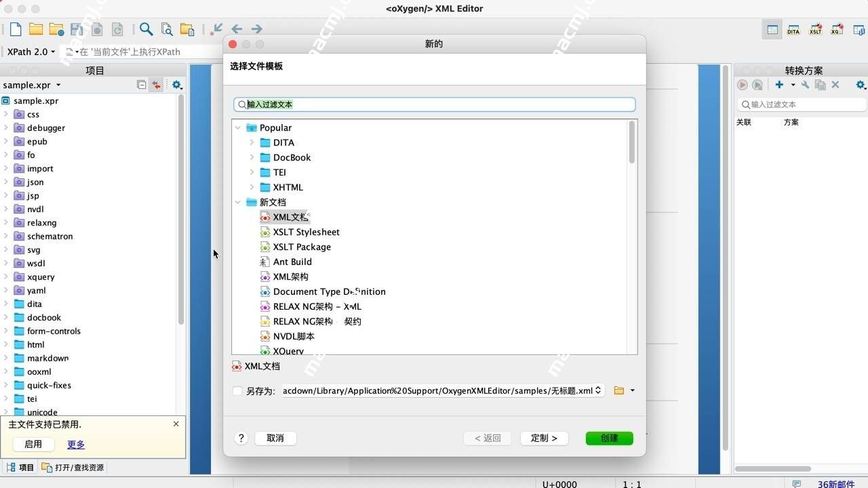Open the save path combo box arrows
This screenshot has width=868, height=488.
(598, 390)
